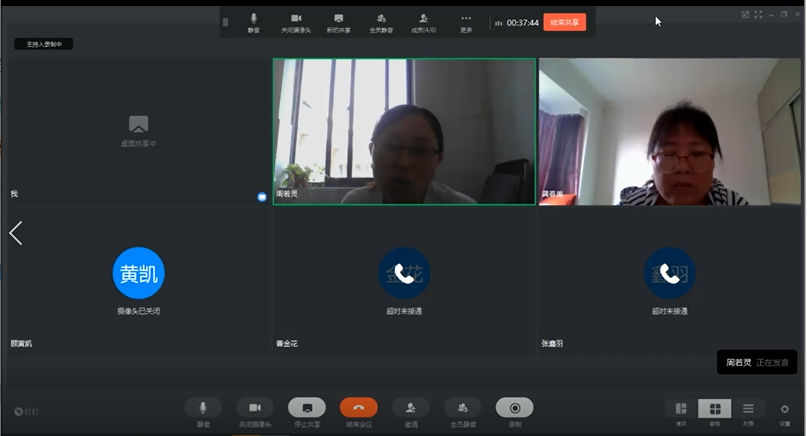Viewport: 807px width, 436px height.
Task: Mute everyone using bottom bar 全员静音
Action: click(x=462, y=408)
